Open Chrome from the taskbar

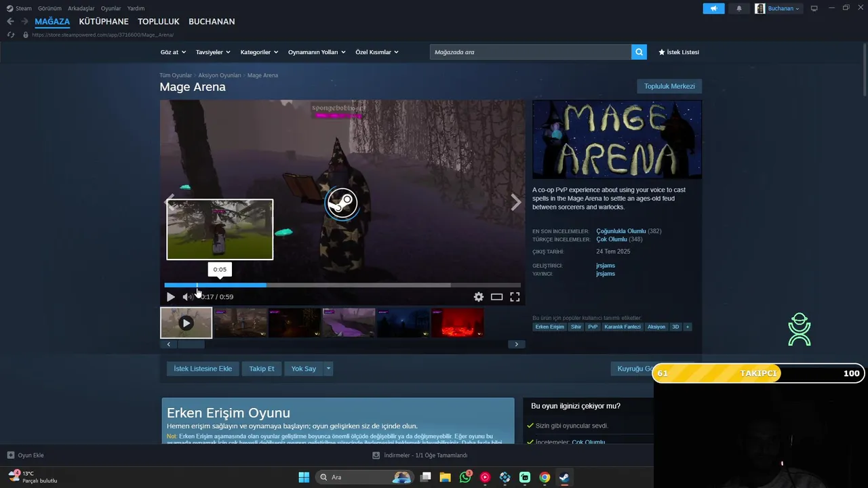[545, 477]
